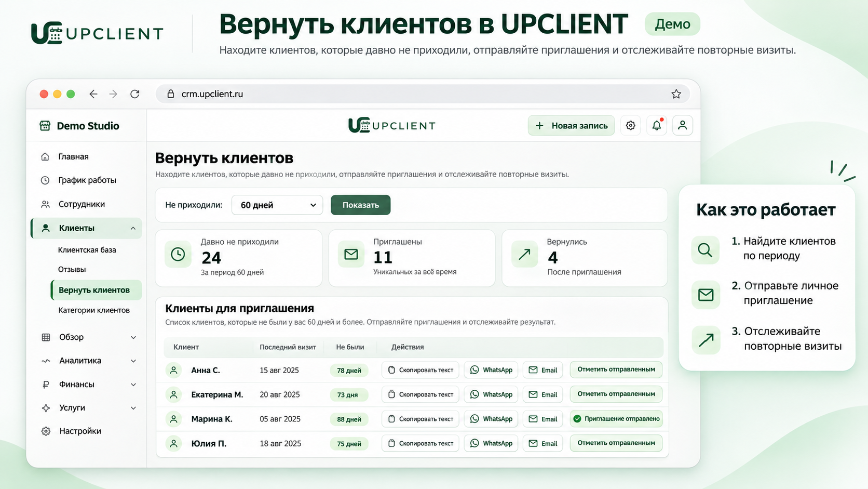Go back in the browser
868x489 pixels.
click(x=93, y=94)
